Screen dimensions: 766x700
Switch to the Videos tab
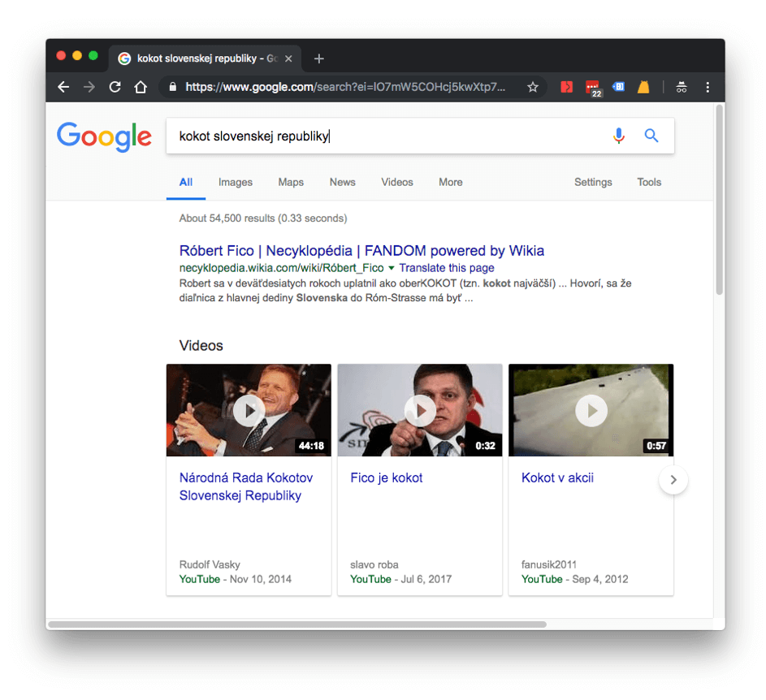[397, 182]
